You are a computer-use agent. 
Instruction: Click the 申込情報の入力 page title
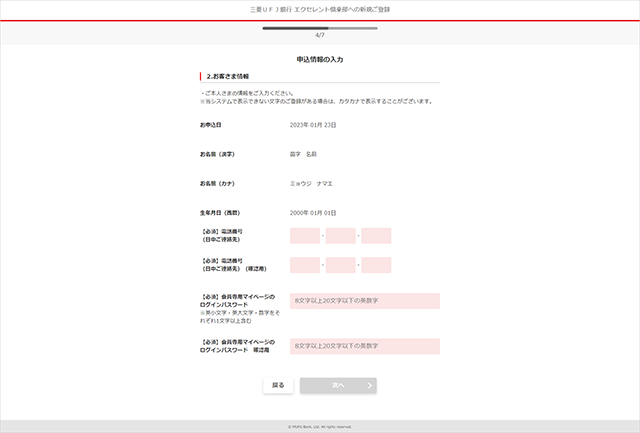click(320, 59)
